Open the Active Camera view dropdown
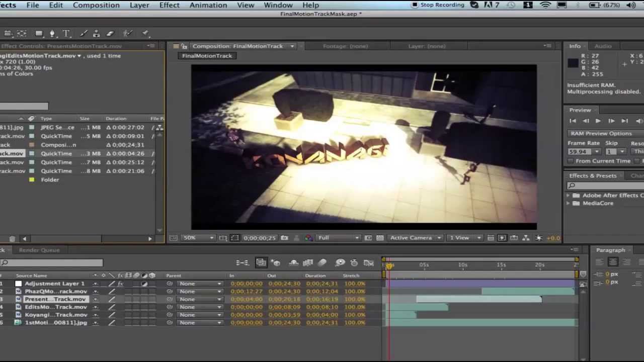 (415, 238)
